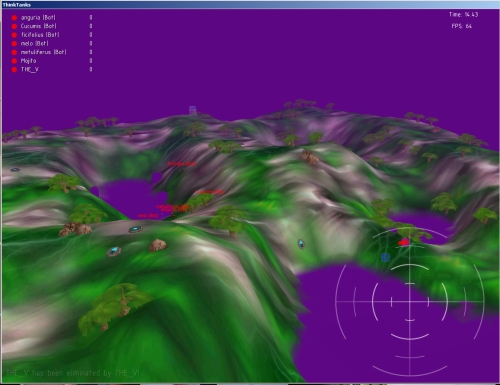Target the red melo [Bot] tag in the terrain
Screen dimensions: 500x385
pos(148,216)
